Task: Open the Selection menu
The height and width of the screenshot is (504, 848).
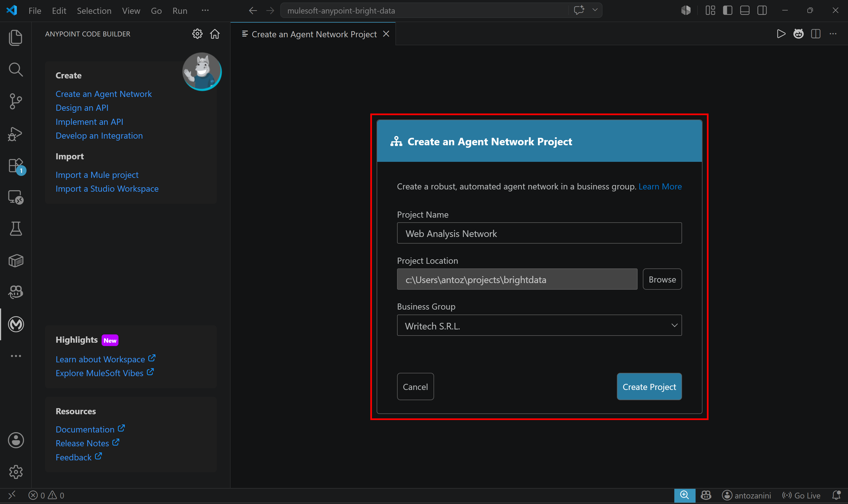Action: click(x=94, y=10)
